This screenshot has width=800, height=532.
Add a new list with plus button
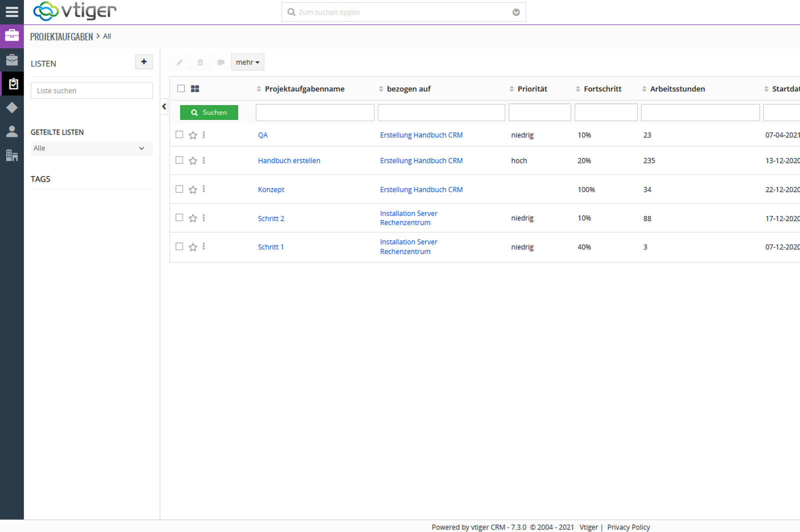click(x=144, y=62)
